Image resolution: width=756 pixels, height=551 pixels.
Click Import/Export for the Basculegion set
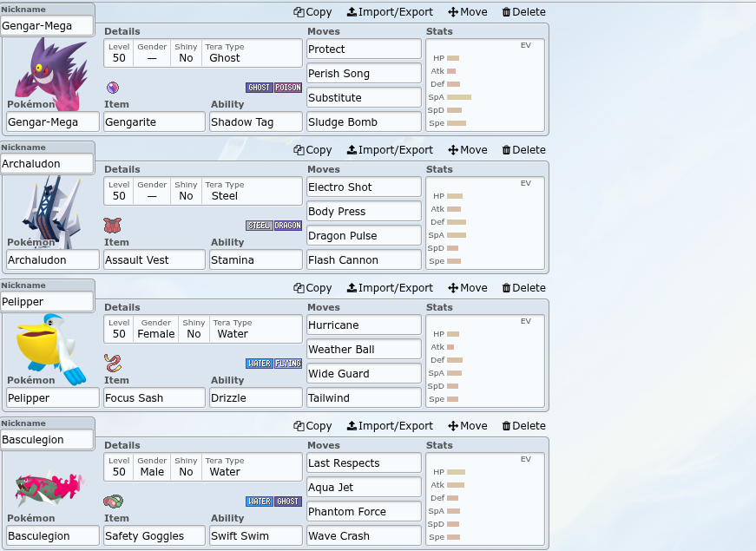pyautogui.click(x=390, y=425)
